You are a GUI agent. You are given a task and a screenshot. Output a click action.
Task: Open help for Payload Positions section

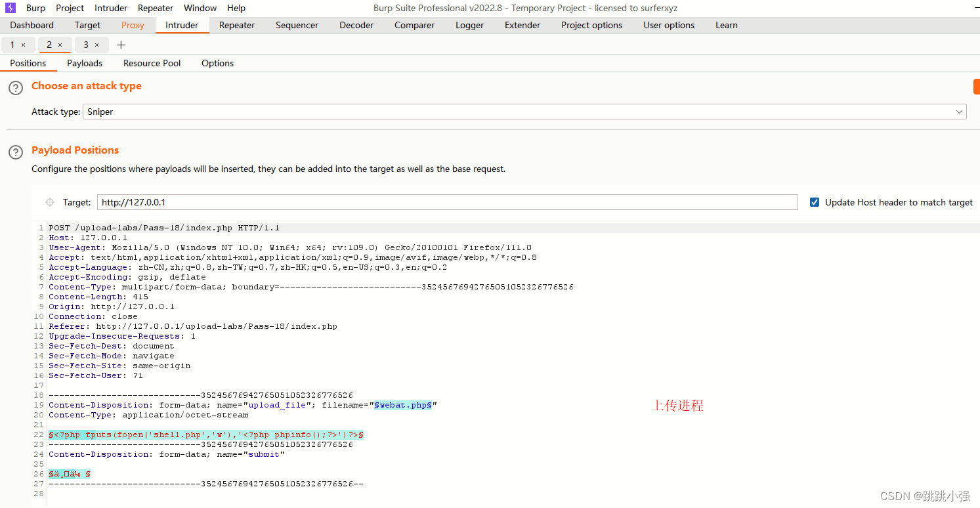[16, 152]
